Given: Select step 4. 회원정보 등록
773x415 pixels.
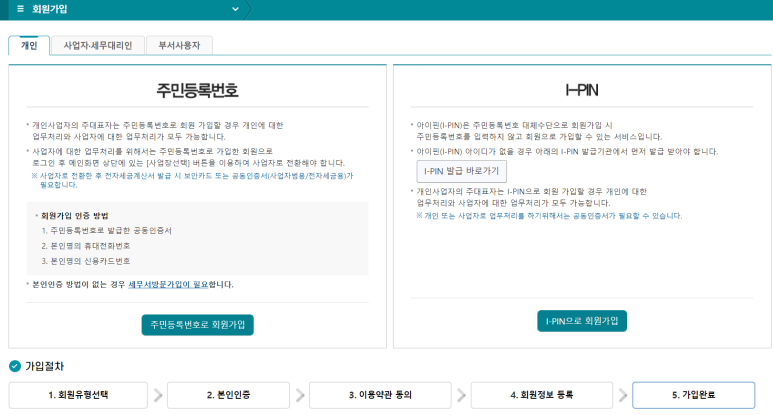Looking at the screenshot, I should 542,395.
